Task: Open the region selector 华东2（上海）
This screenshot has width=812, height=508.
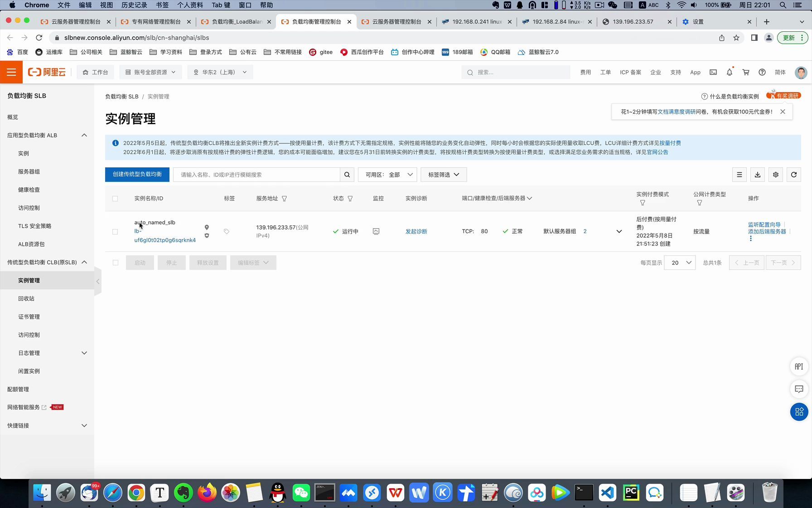Action: pyautogui.click(x=220, y=72)
